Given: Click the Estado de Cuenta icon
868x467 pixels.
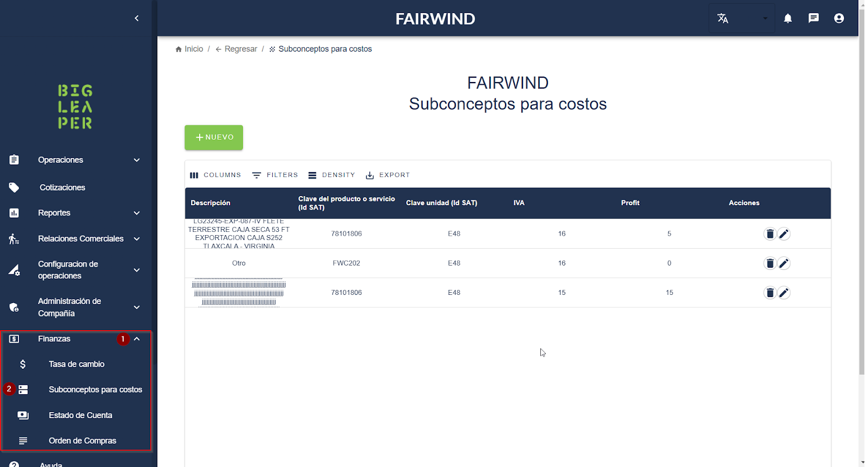Looking at the screenshot, I should 23,415.
